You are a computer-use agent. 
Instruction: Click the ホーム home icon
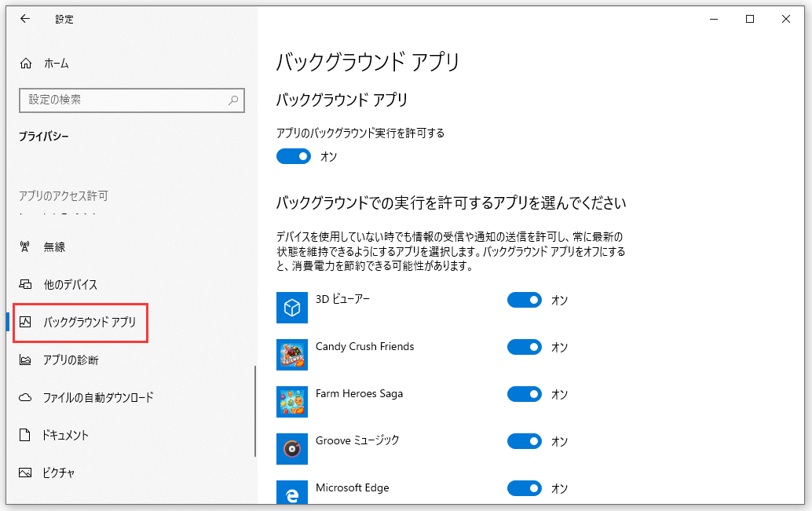click(x=26, y=64)
